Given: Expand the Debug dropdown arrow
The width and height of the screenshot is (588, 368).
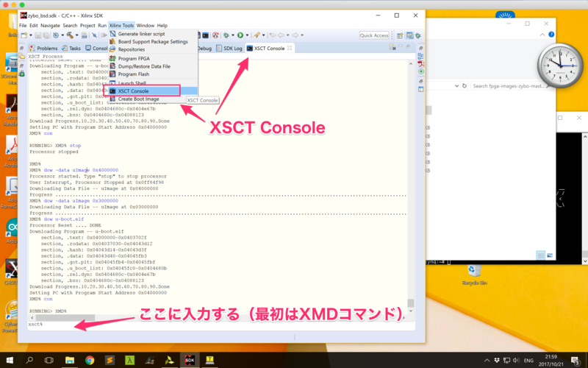Looking at the screenshot, I should (x=232, y=35).
